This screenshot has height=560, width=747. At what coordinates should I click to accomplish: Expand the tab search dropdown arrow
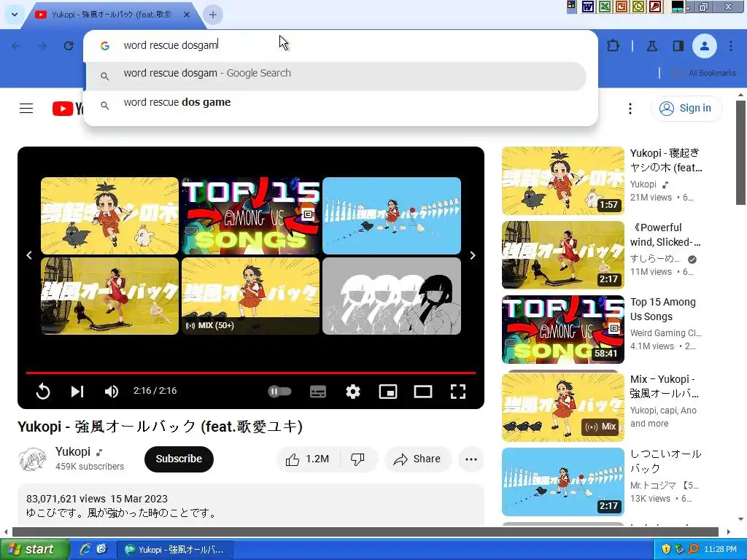pyautogui.click(x=15, y=15)
